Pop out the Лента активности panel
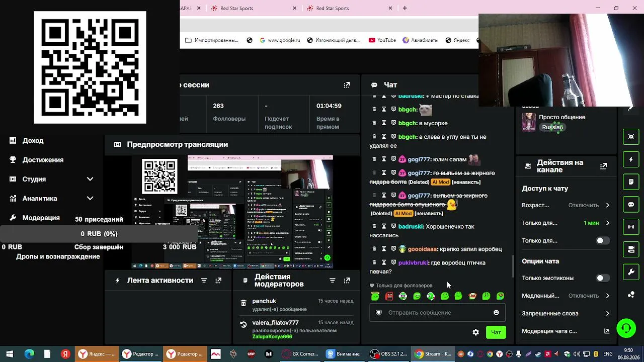Viewport: 644px width, 362px height. coord(218,281)
